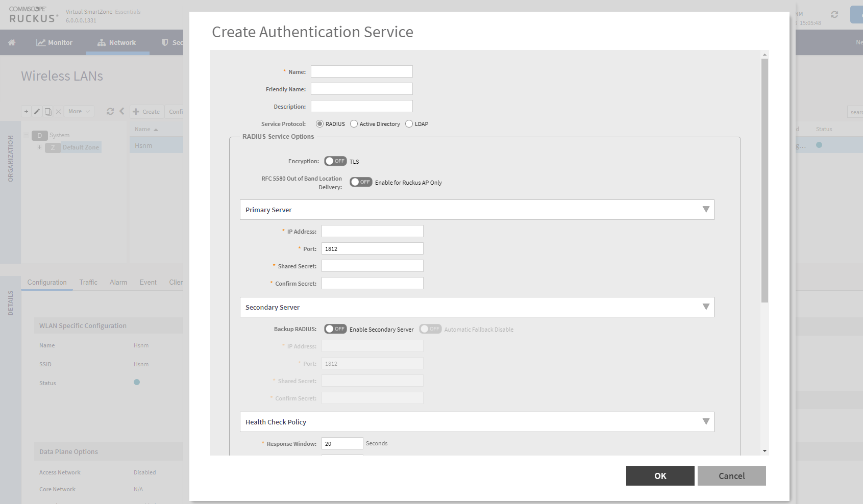Screen dimensions: 863x504
Task: Click the top-right header refresh icon
Action: pos(834,14)
